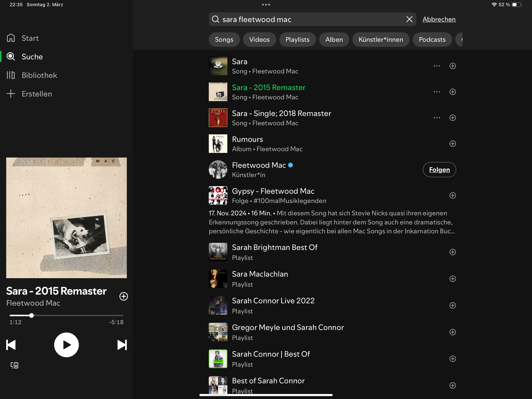Clear the search field with X

coord(409,19)
